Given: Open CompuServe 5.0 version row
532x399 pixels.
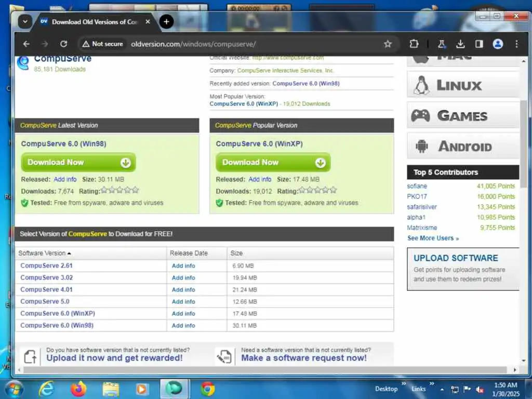Looking at the screenshot, I should point(45,301).
